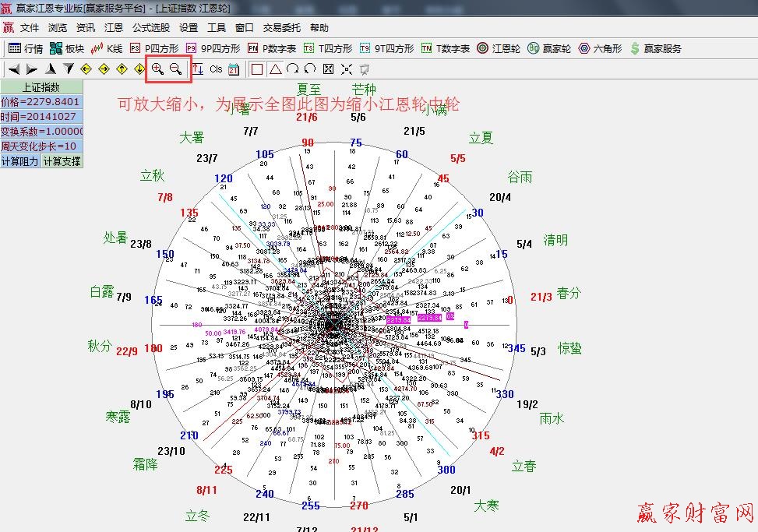Screen dimensions: 758x532
Task: Toggle the crosshair marker tool
Action: (347, 69)
